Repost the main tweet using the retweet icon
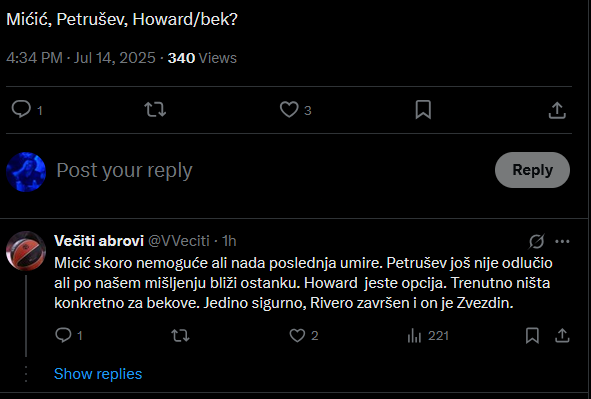The height and width of the screenshot is (399, 591). [155, 110]
